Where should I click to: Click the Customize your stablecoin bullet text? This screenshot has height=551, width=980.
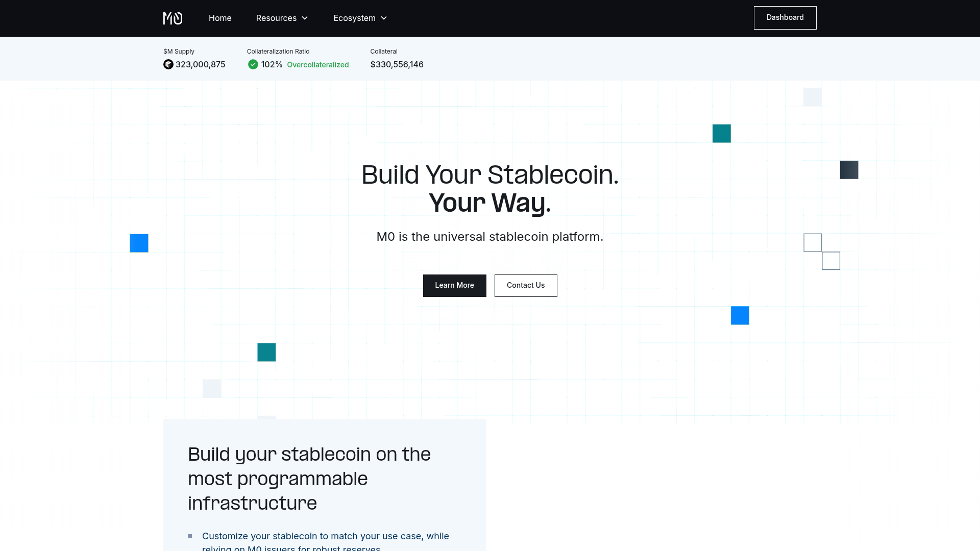pos(326,542)
